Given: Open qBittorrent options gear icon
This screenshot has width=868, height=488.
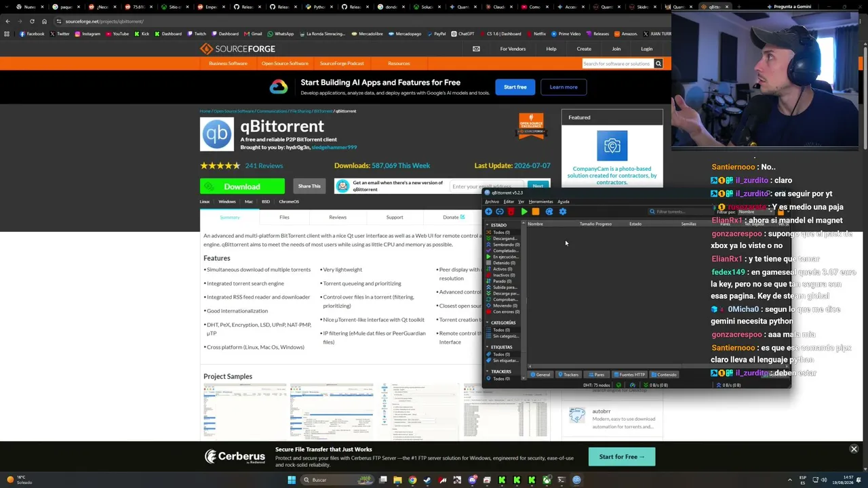Looking at the screenshot, I should pyautogui.click(x=562, y=211).
